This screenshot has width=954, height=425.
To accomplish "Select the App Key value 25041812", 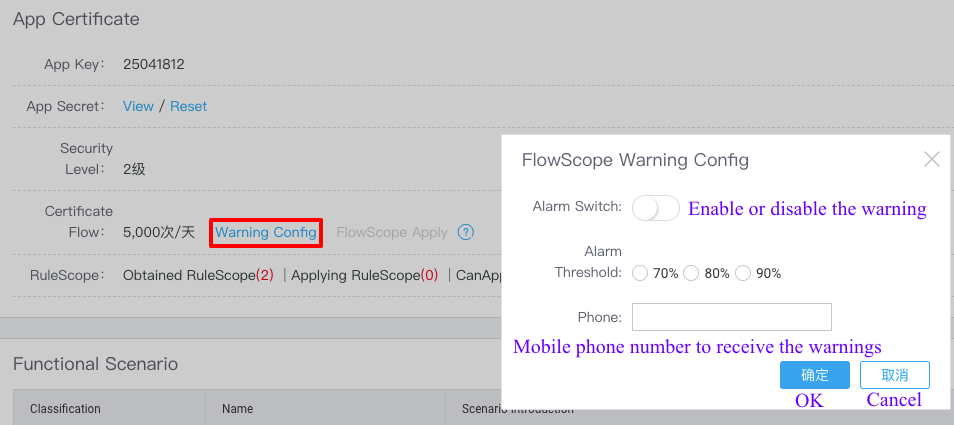I will tap(154, 64).
